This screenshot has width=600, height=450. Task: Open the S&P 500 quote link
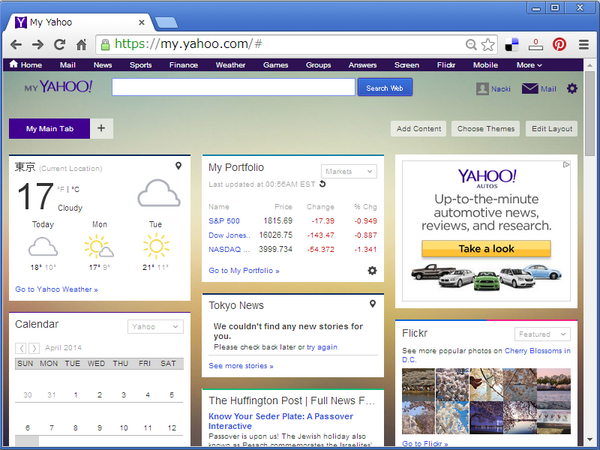(x=224, y=221)
